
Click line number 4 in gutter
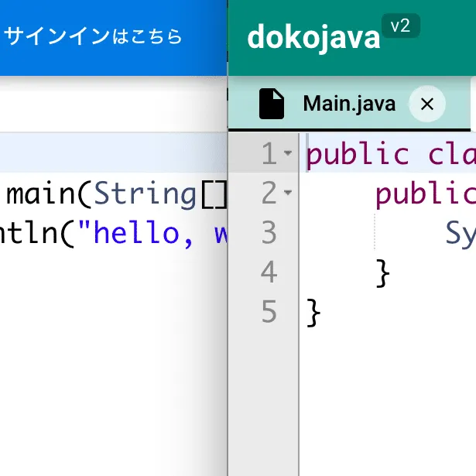[269, 272]
